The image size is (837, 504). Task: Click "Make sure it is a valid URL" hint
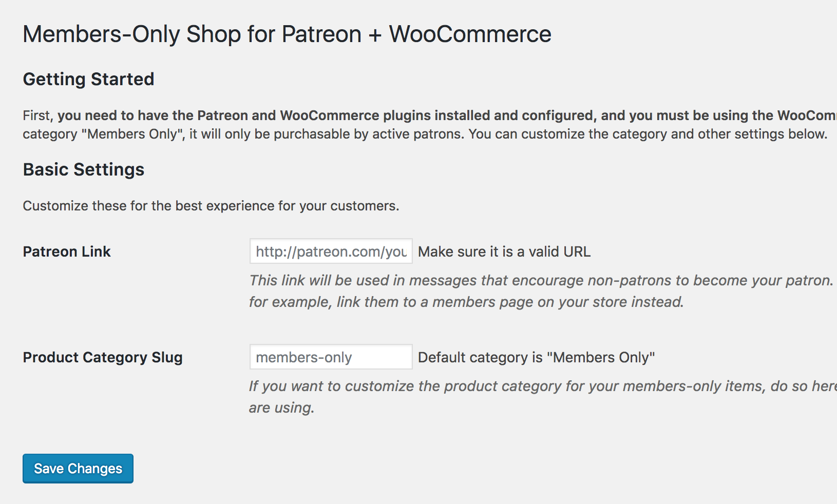pyautogui.click(x=504, y=251)
